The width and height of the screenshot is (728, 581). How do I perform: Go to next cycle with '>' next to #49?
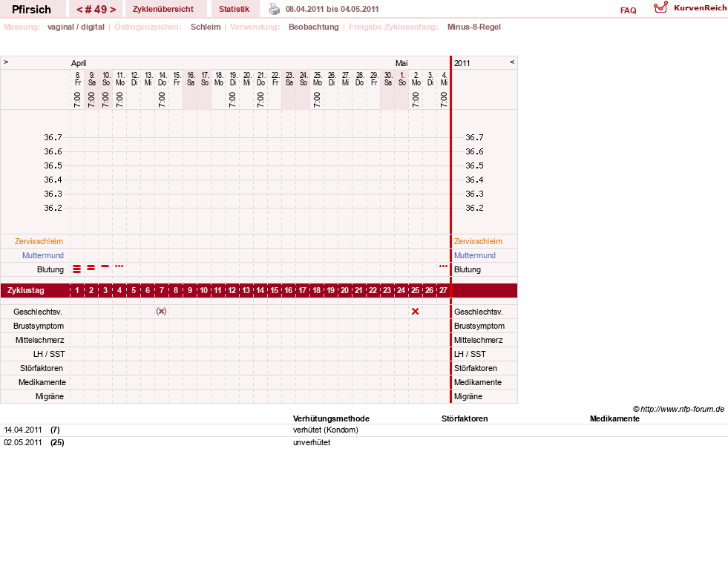(113, 10)
